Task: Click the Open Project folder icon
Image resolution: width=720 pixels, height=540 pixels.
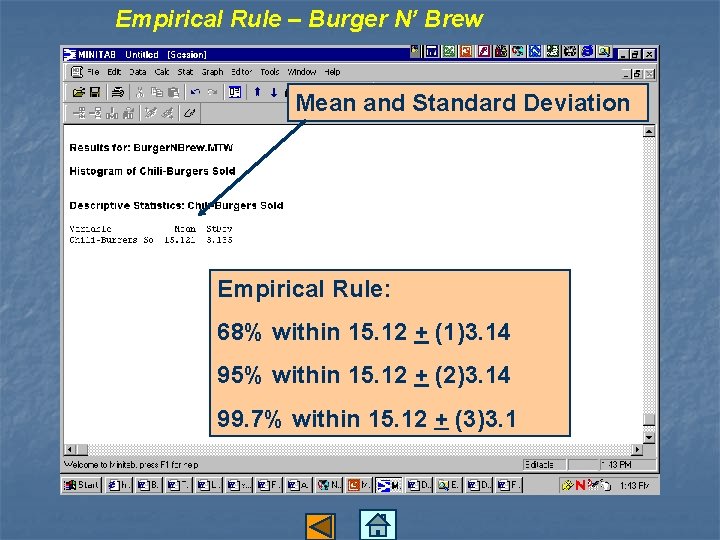Action: point(79,92)
